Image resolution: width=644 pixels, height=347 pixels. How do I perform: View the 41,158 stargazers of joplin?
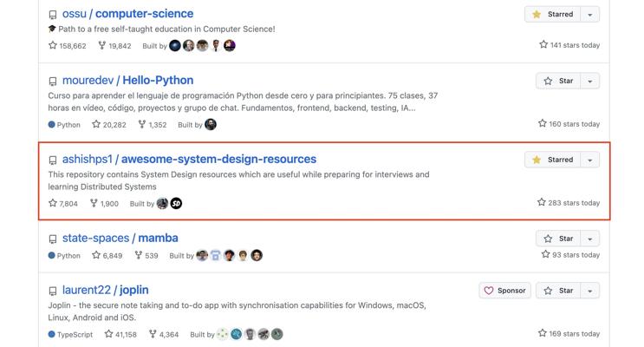(x=120, y=334)
